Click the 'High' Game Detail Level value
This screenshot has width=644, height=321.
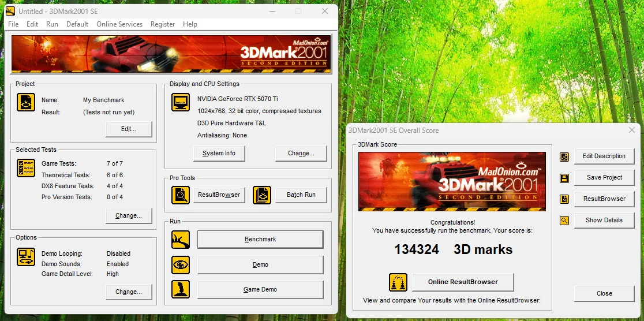113,274
